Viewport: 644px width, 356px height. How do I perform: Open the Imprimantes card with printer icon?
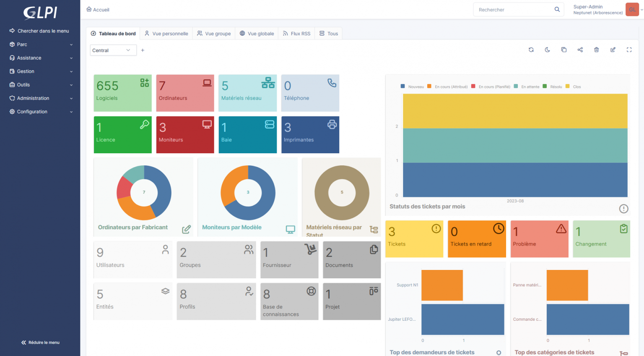click(x=310, y=135)
